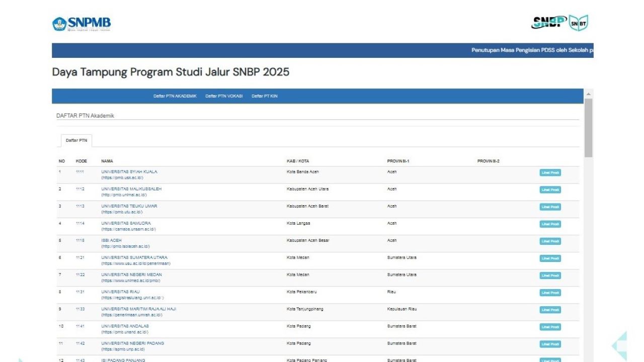Open the Universitas Malikussaleh link

pyautogui.click(x=131, y=189)
